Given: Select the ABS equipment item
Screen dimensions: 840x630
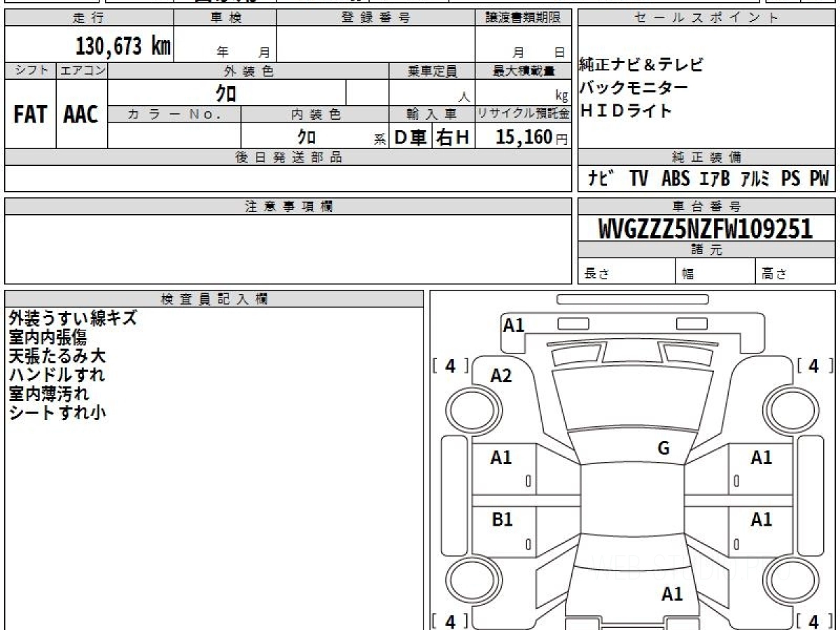Looking at the screenshot, I should point(675,178).
